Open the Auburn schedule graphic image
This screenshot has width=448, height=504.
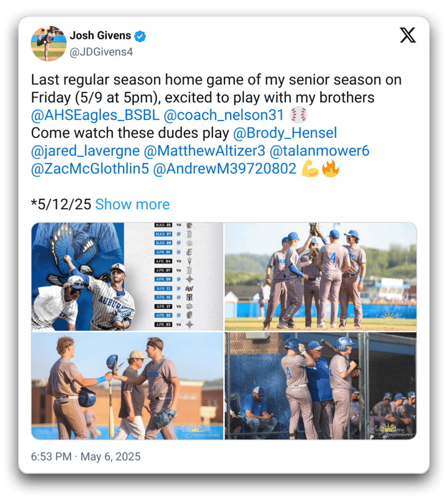pyautogui.click(x=127, y=277)
